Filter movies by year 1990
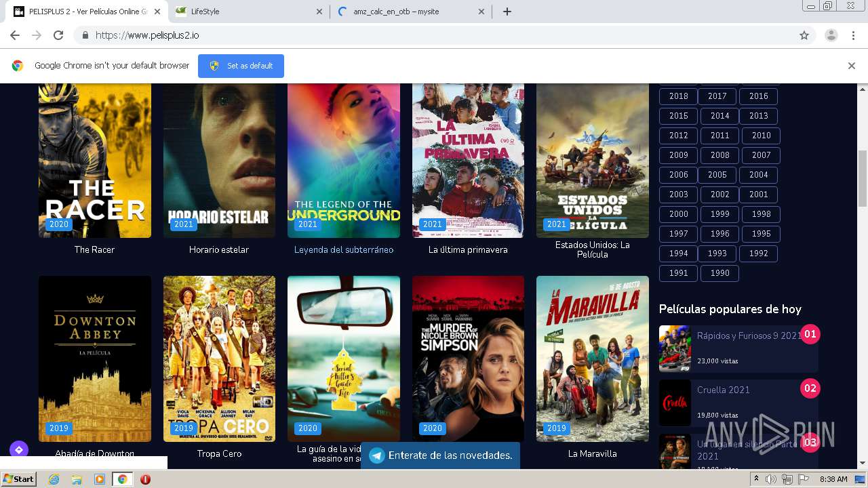The width and height of the screenshot is (868, 488). coord(719,273)
